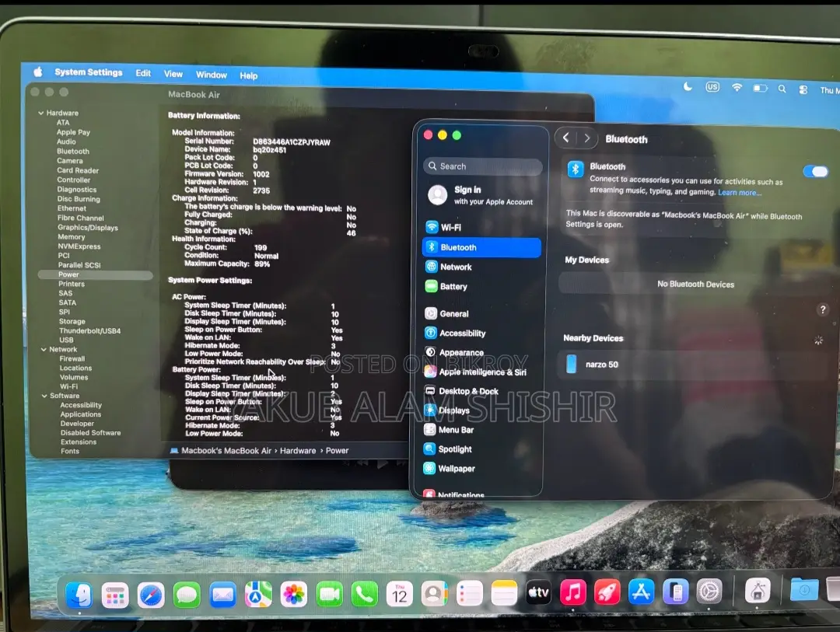The height and width of the screenshot is (632, 840).
Task: Launch Safari from the dock
Action: pos(151,595)
